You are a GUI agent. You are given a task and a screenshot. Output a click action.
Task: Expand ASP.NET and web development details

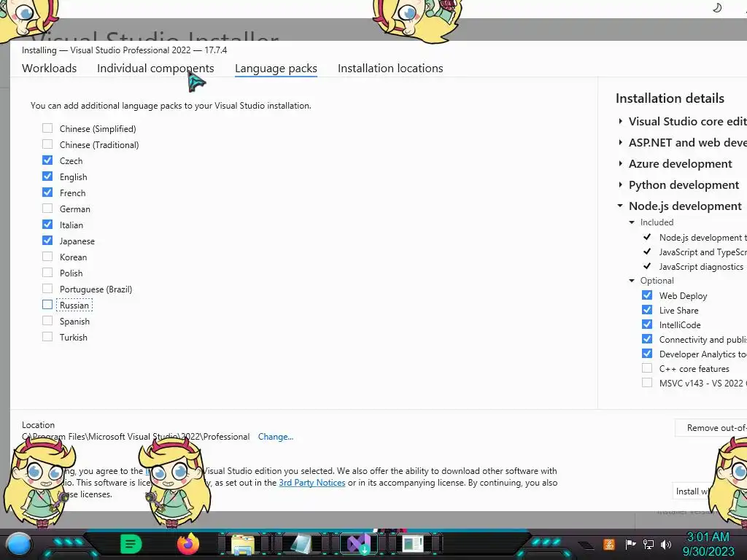click(620, 142)
